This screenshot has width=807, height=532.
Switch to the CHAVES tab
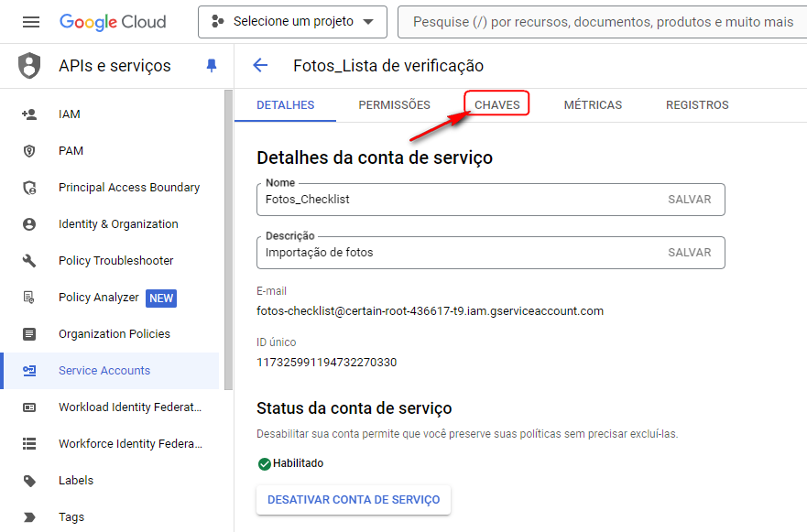[497, 105]
